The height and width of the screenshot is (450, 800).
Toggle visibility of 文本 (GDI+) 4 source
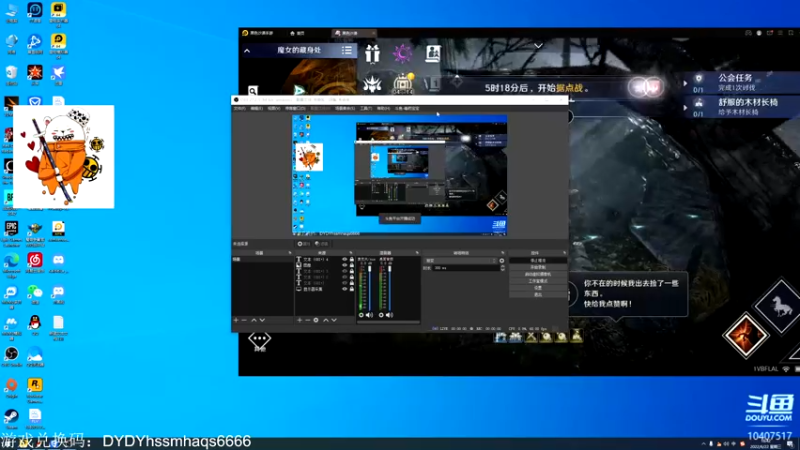click(x=344, y=259)
